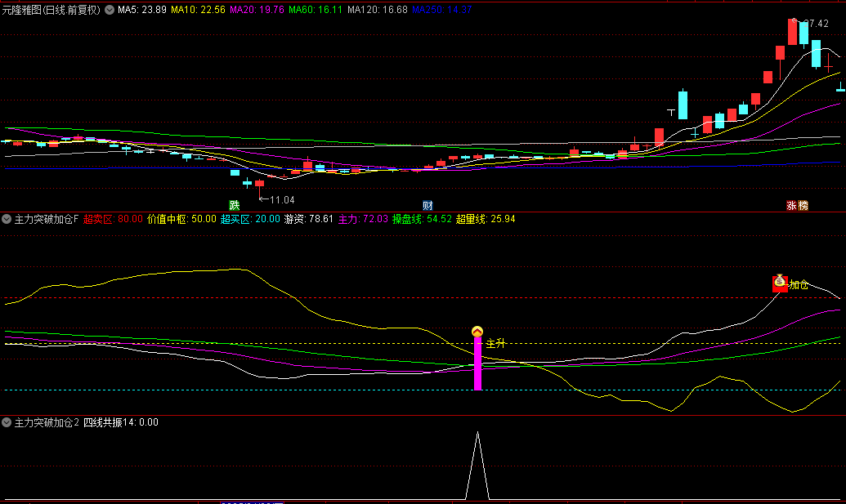Open the main chart indicator dropdown arrow
Viewport: 846px width, 504px height.
point(109,11)
